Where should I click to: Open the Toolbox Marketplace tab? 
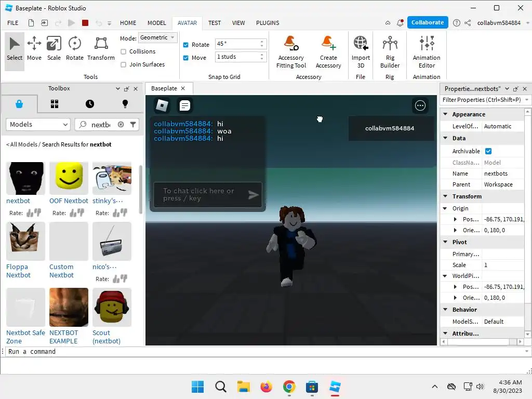(19, 104)
